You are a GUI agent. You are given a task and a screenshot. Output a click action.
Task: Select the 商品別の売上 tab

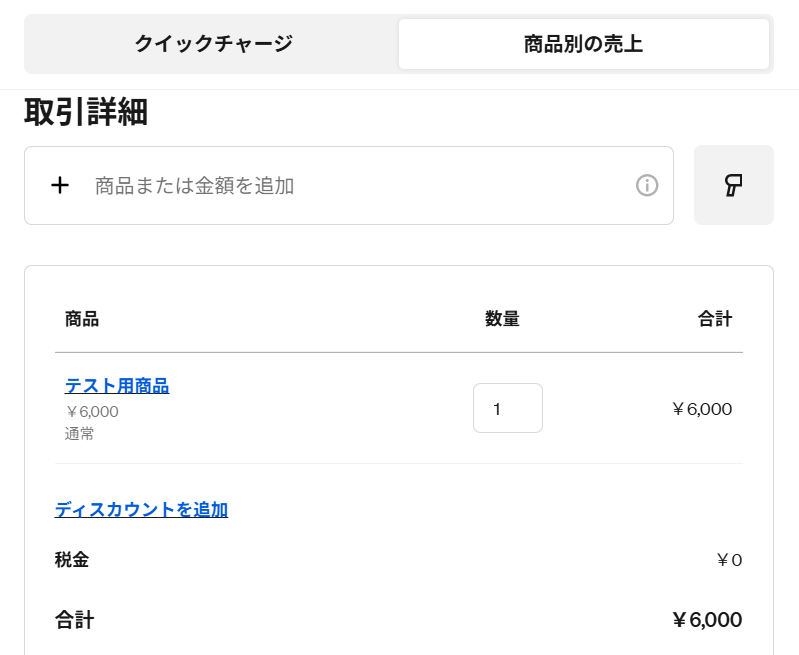coord(583,44)
